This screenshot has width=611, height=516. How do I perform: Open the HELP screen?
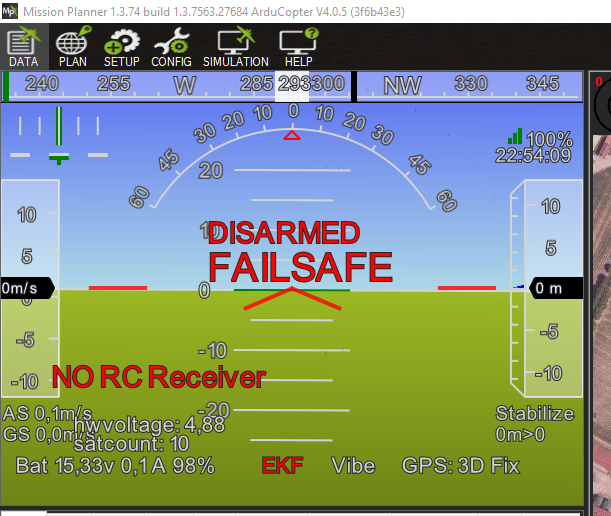pos(298,47)
